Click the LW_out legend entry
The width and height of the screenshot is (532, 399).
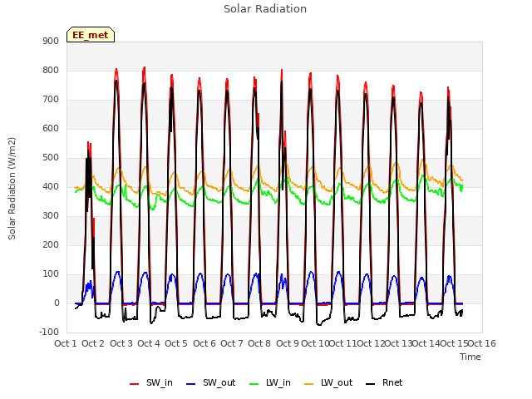pos(328,382)
